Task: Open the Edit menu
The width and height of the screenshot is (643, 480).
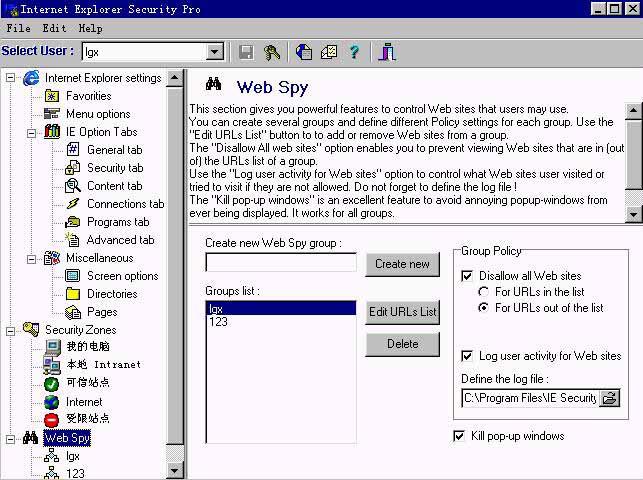Action: pos(54,28)
